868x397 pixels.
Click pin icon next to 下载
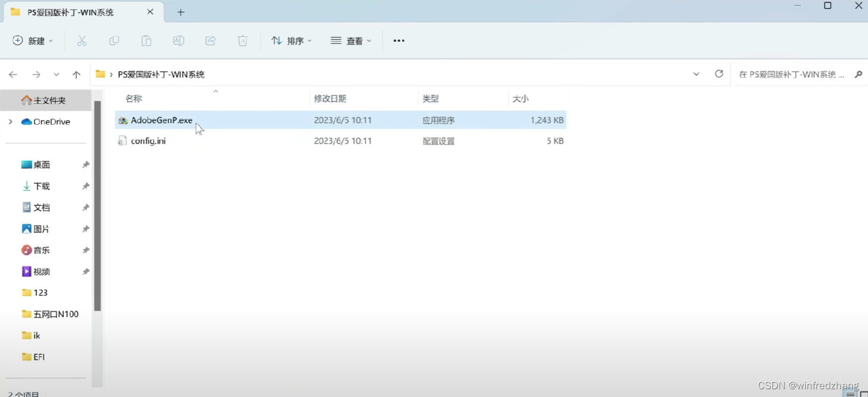85,186
